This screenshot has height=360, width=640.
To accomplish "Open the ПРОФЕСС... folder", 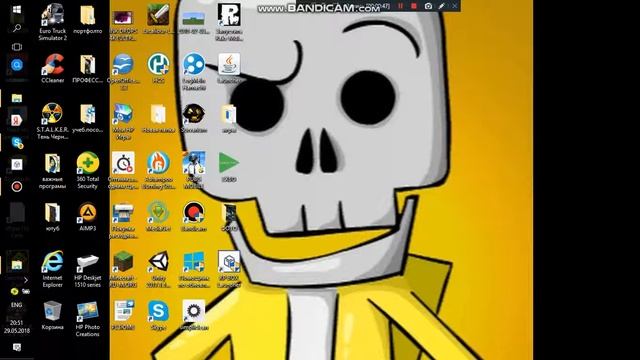I will pyautogui.click(x=87, y=69).
